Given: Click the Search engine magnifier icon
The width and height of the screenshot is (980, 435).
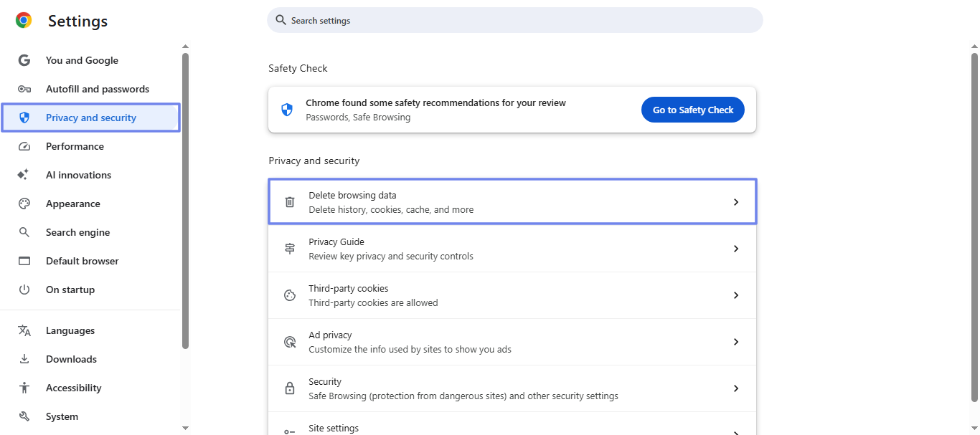Looking at the screenshot, I should (24, 231).
